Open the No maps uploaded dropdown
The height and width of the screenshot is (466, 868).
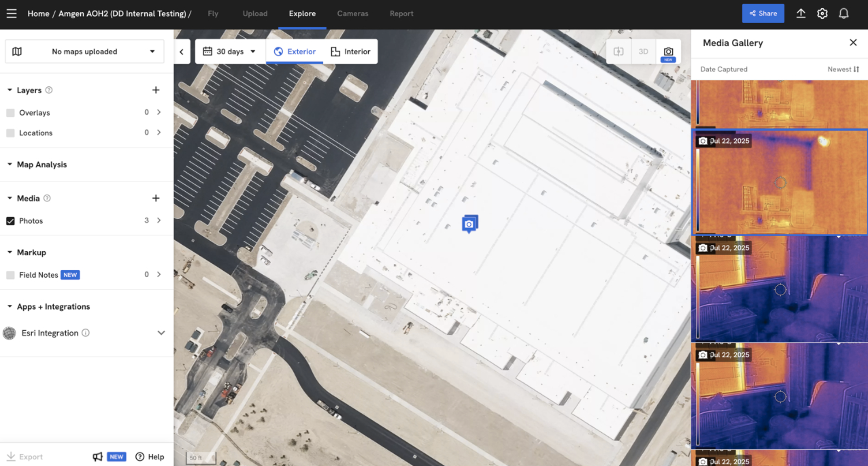click(84, 51)
